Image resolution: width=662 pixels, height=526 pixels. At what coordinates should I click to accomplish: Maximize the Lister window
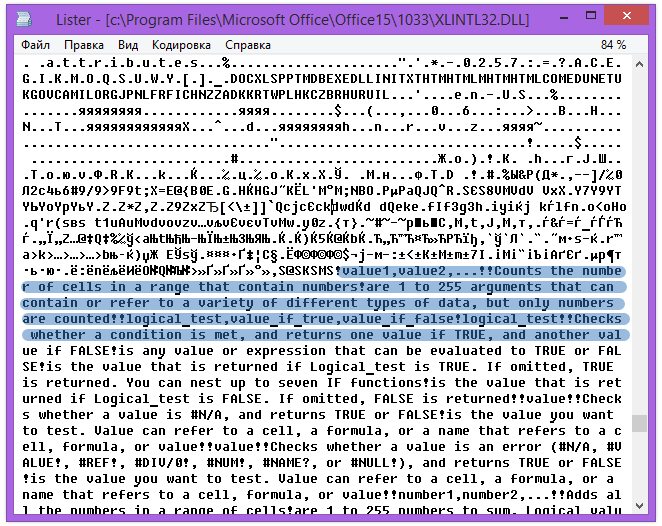591,17
